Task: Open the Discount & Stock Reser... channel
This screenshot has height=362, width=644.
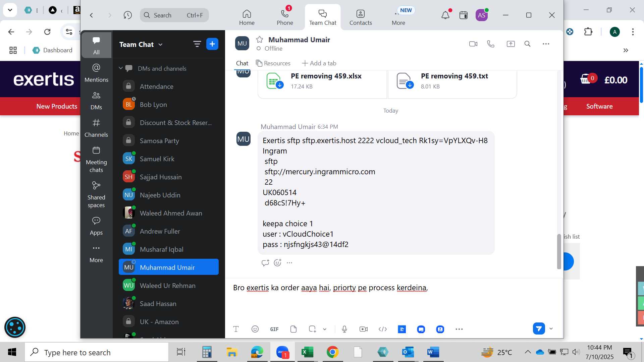Action: point(169,123)
